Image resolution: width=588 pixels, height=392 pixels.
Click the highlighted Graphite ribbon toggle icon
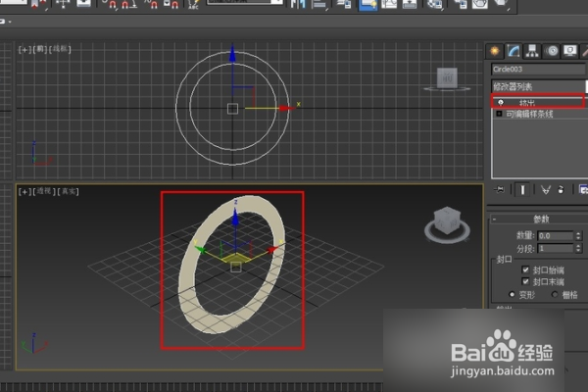pos(367,5)
